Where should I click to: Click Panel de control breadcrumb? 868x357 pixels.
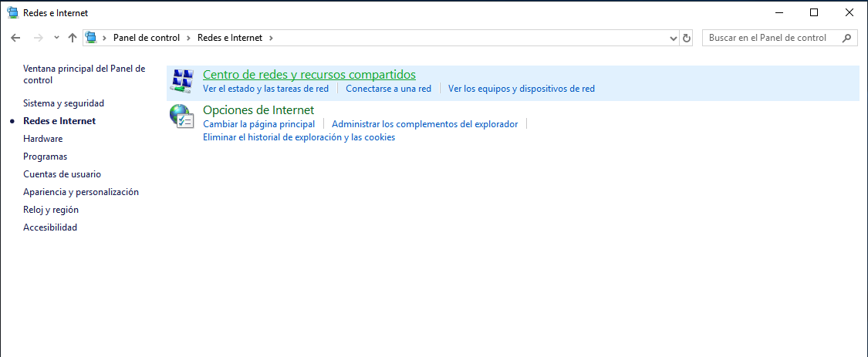[x=147, y=39]
